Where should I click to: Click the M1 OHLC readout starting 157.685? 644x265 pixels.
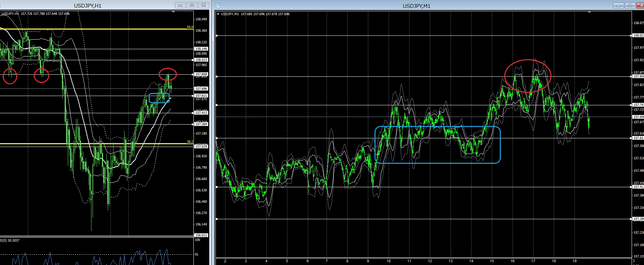click(265, 14)
